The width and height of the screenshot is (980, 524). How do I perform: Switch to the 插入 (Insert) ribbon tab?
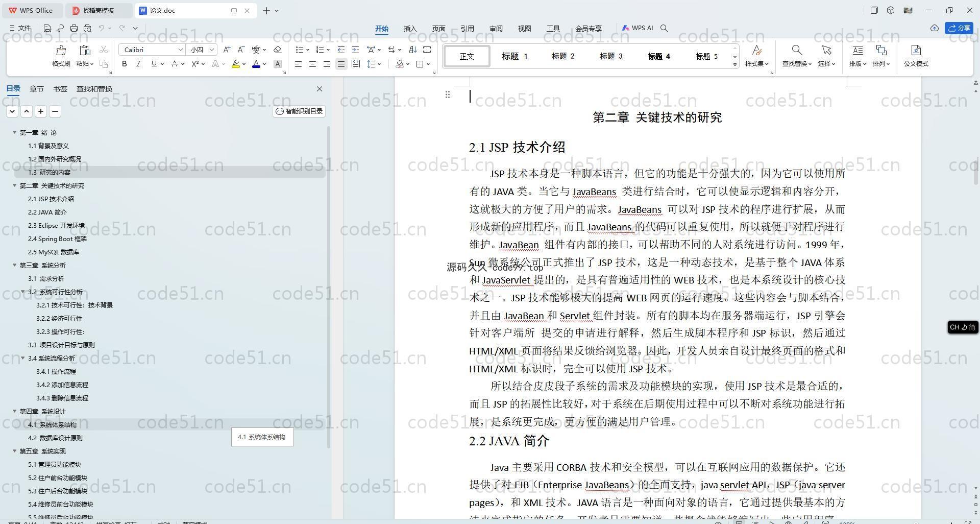point(410,29)
